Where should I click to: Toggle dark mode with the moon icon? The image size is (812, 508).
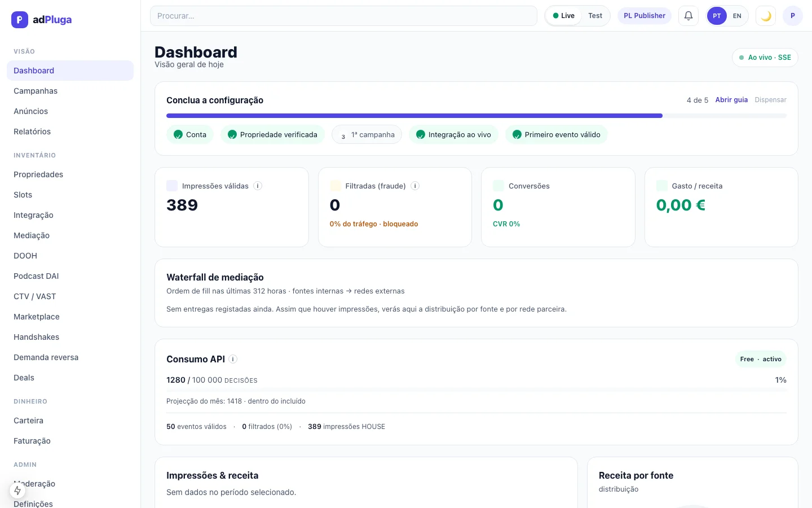click(x=766, y=16)
